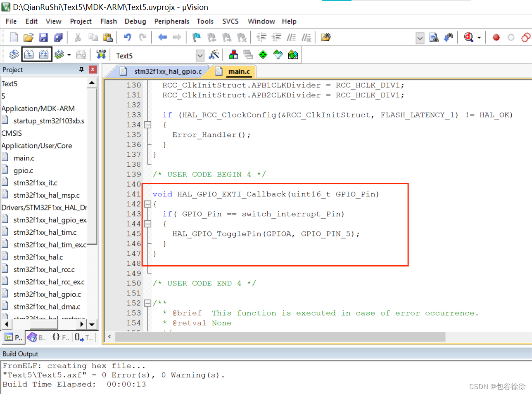Click the Find icon next to the search box
Image resolution: width=532 pixels, height=394 pixels.
434,38
